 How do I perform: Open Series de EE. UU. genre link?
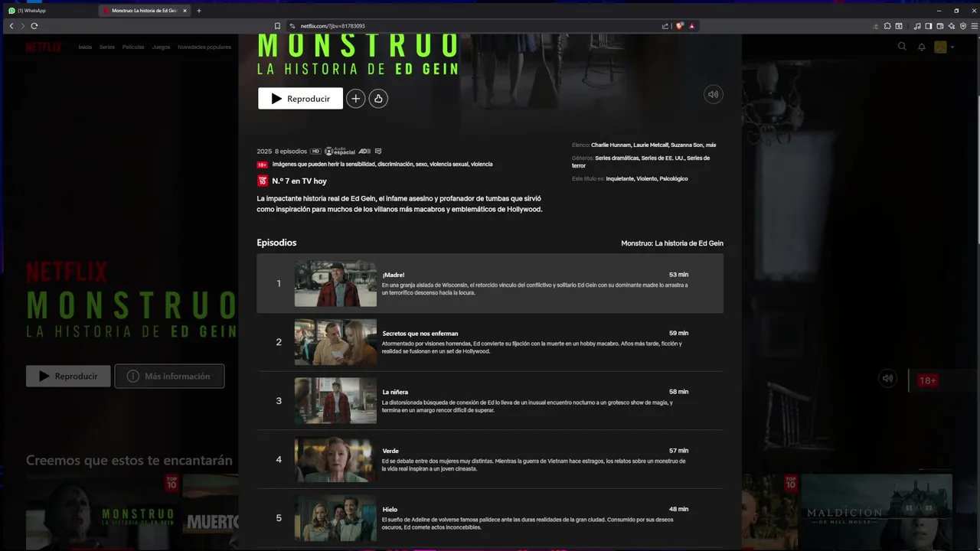pos(662,158)
